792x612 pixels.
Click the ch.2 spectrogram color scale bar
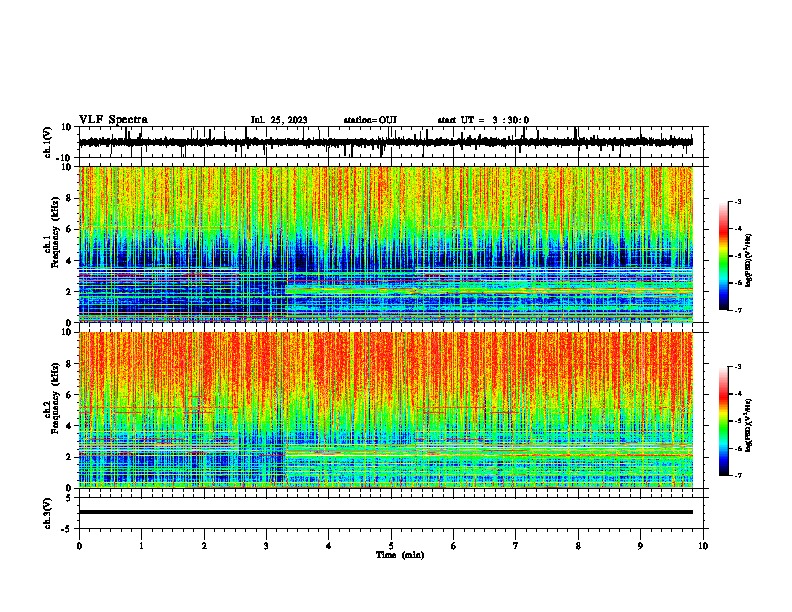point(724,421)
